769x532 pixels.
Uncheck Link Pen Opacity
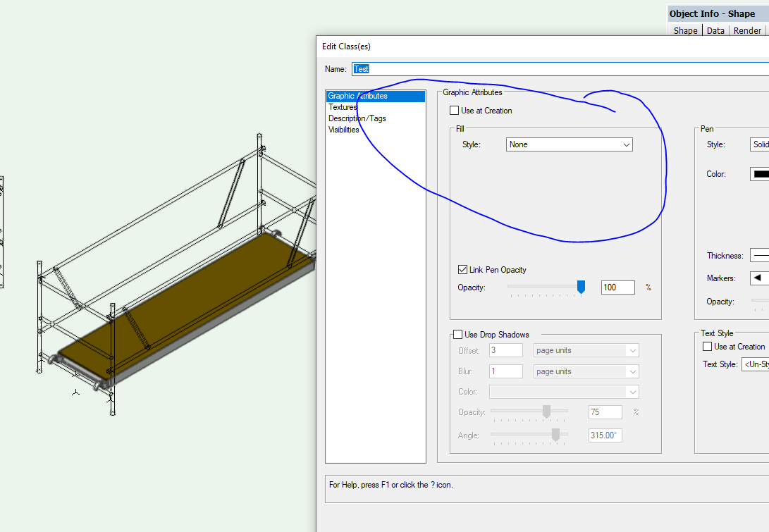[x=462, y=270]
